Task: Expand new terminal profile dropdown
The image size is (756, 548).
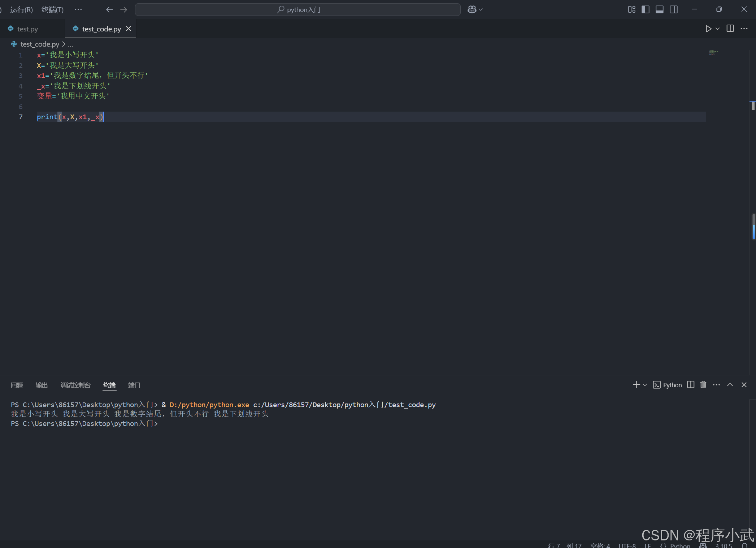Action: [x=645, y=385]
